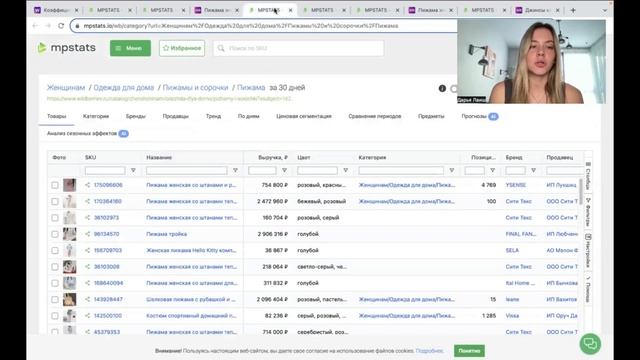Screen dimensions: 640x360
Task: Reload the page in the browser
Action: pos(61,26)
